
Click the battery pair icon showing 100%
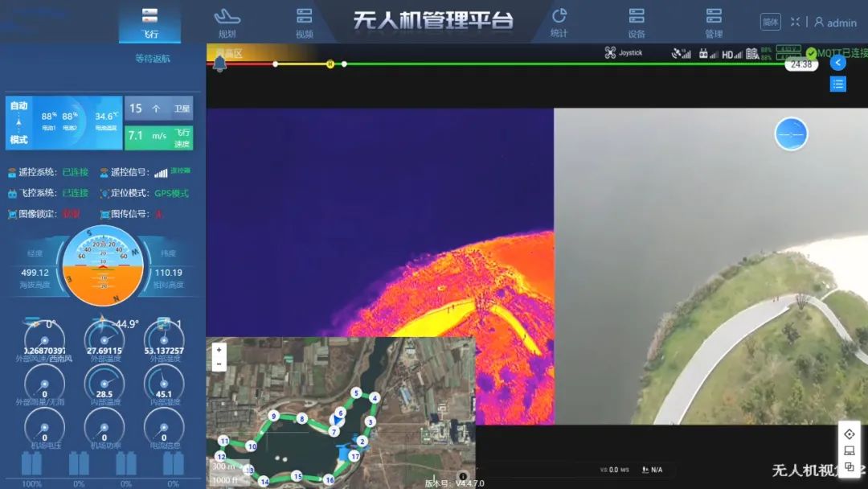pos(31,463)
